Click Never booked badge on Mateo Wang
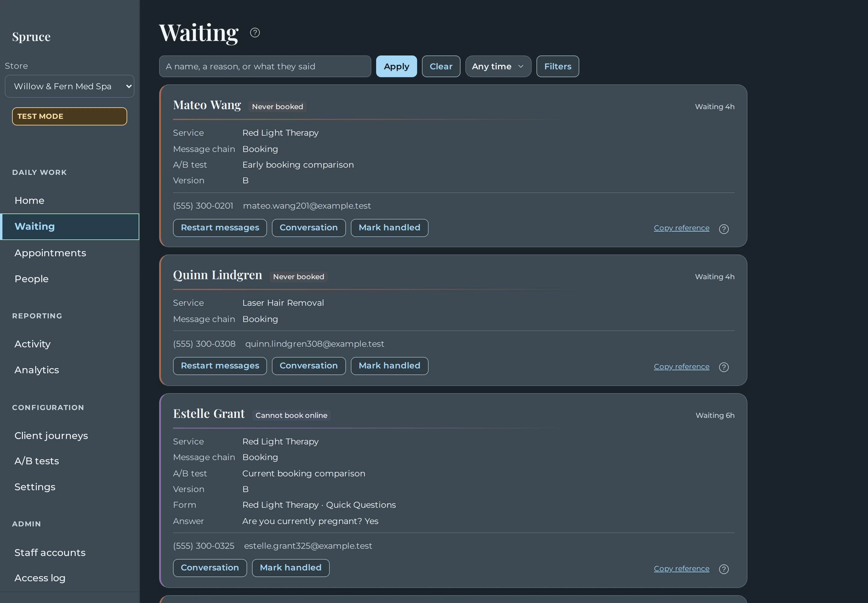This screenshot has height=603, width=868. click(278, 107)
